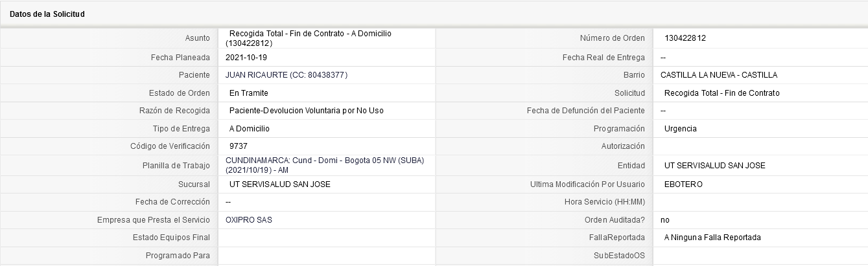Click the user name EBOTERO
868x266 pixels.
click(x=683, y=184)
